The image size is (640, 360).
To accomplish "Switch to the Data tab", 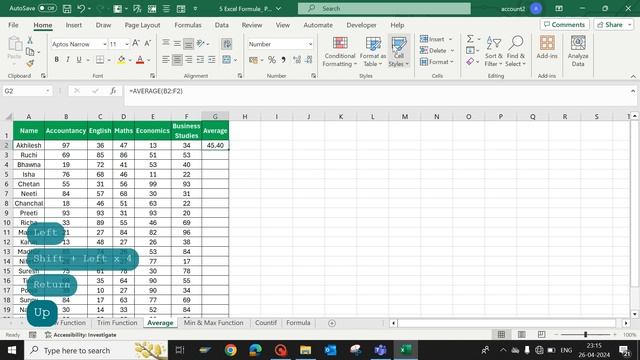I will (x=222, y=25).
